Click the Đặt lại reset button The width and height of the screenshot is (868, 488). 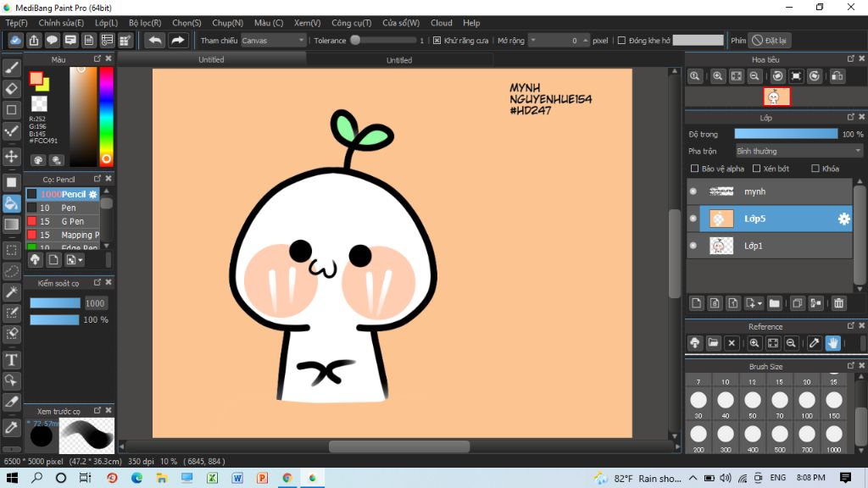point(769,40)
